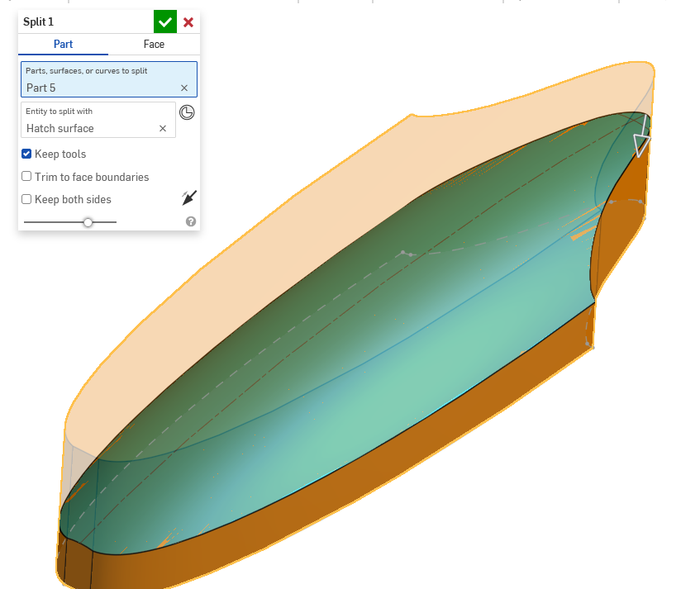Image resolution: width=700 pixels, height=589 pixels.
Task: Focus the Parts, surfaces, or curves to split field
Action: [x=109, y=79]
